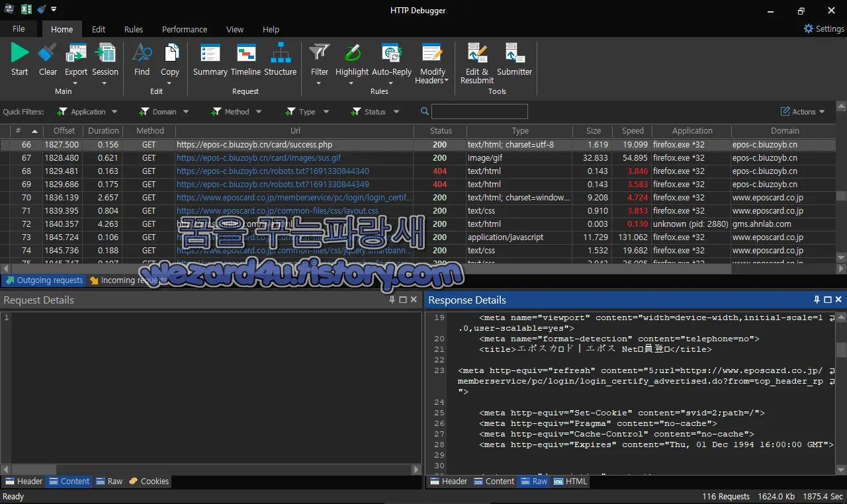Open Export dropdown arrow
This screenshot has width=847, height=504.
pyautogui.click(x=75, y=83)
